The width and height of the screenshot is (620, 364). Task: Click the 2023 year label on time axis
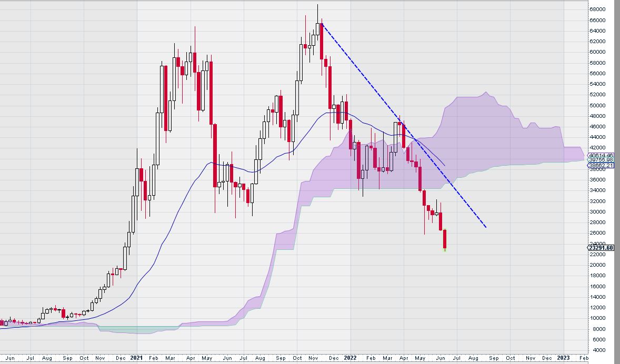coord(563,358)
